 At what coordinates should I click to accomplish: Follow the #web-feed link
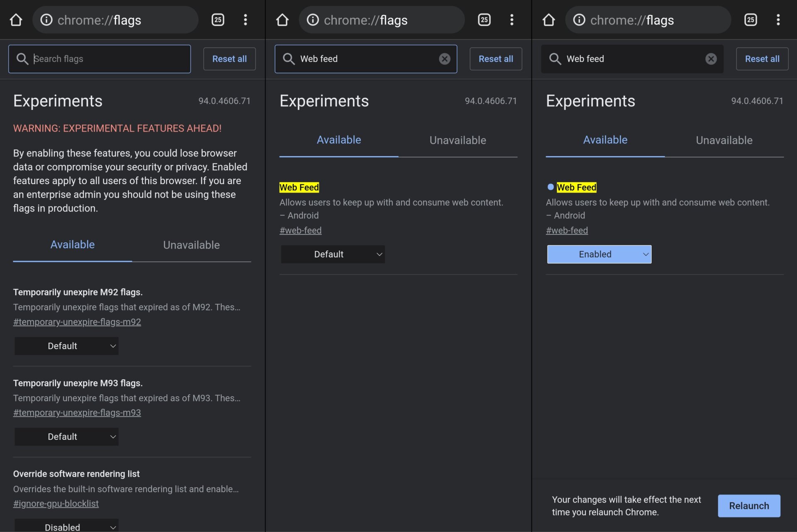coord(301,230)
